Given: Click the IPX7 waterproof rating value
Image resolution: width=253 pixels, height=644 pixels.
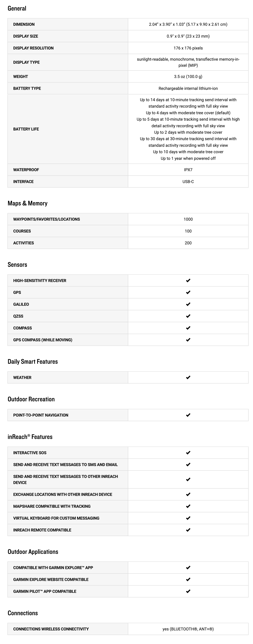Looking at the screenshot, I should tap(188, 170).
